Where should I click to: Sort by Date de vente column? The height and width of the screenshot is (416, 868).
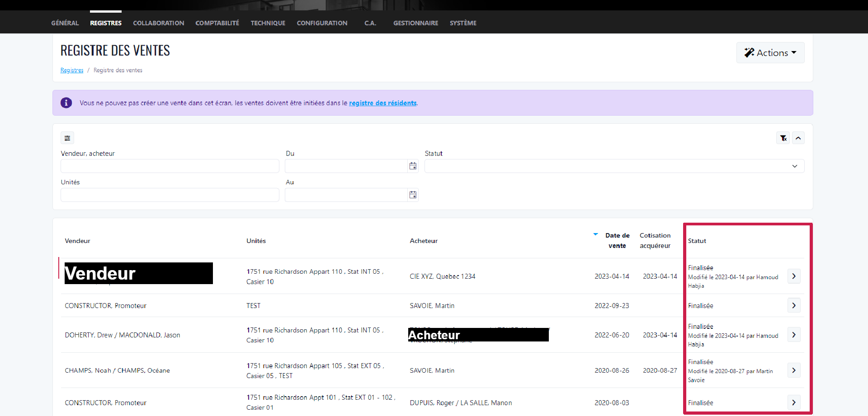coord(617,240)
